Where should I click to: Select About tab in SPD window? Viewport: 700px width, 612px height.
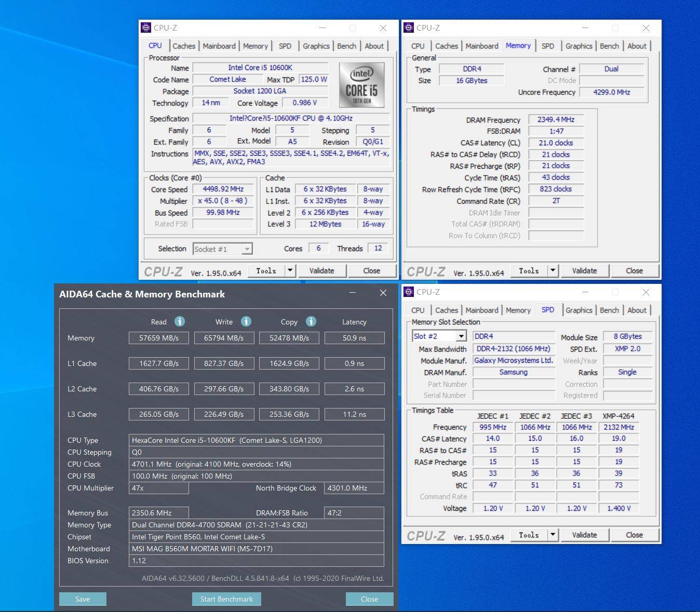[x=637, y=310]
